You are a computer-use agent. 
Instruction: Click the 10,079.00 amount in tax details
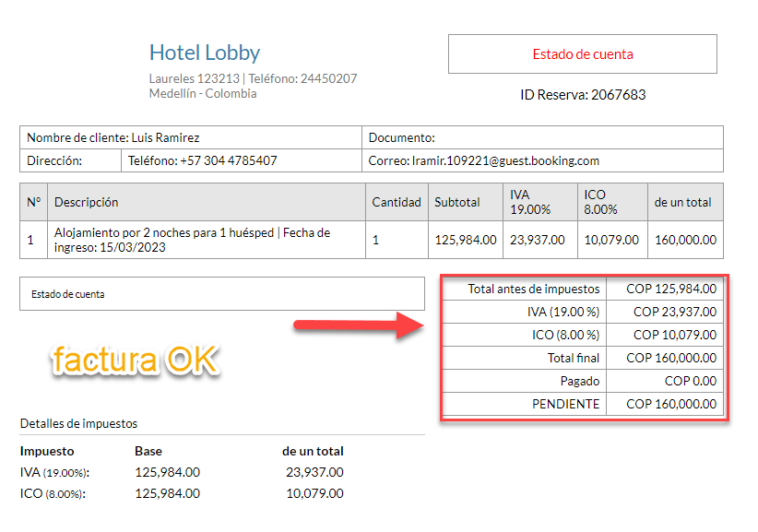click(314, 493)
